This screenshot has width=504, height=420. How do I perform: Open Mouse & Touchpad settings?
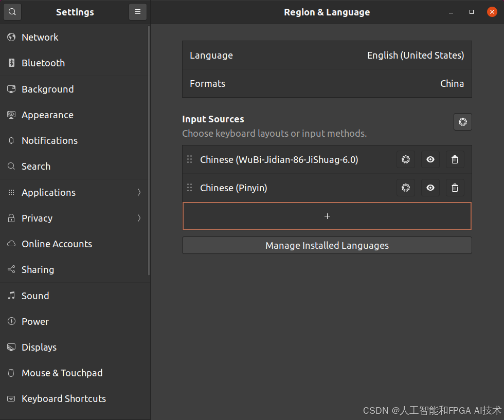(x=74, y=373)
